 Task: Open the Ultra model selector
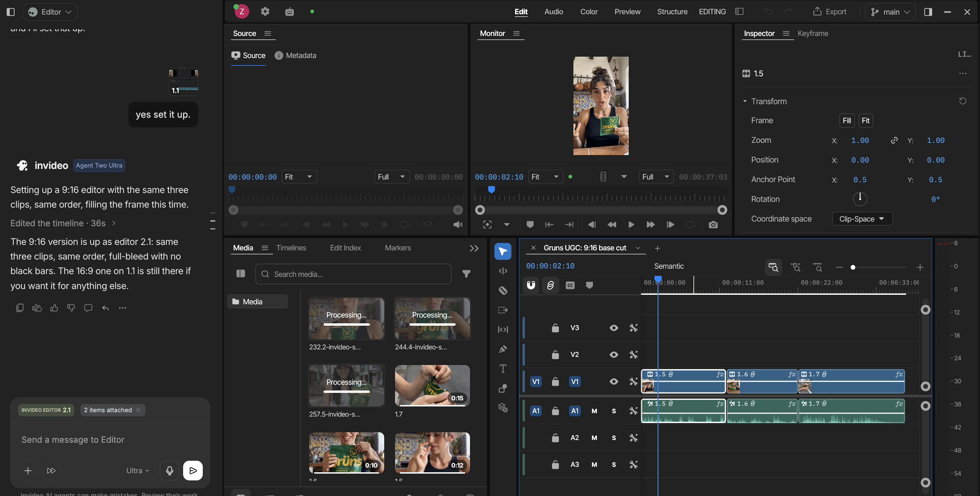(x=137, y=471)
